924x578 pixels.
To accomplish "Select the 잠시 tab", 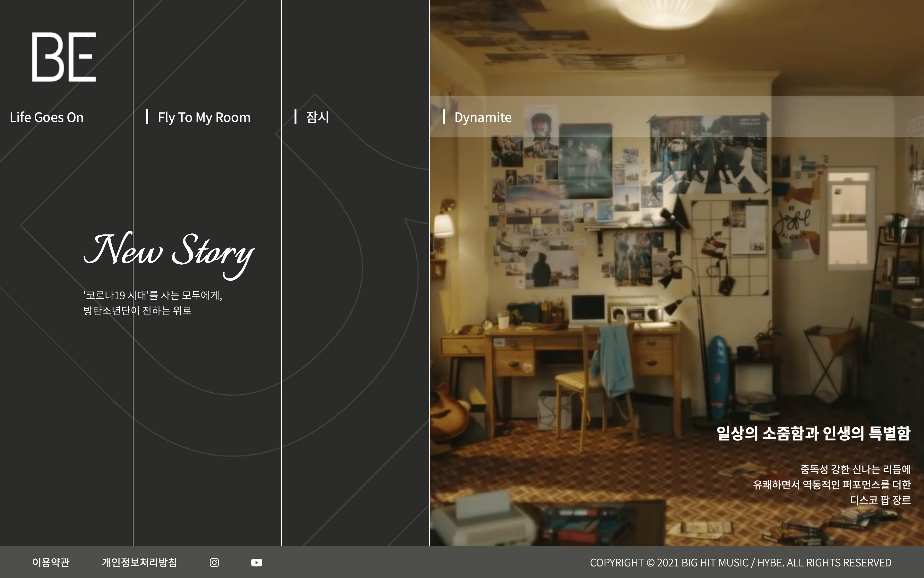I will [317, 117].
